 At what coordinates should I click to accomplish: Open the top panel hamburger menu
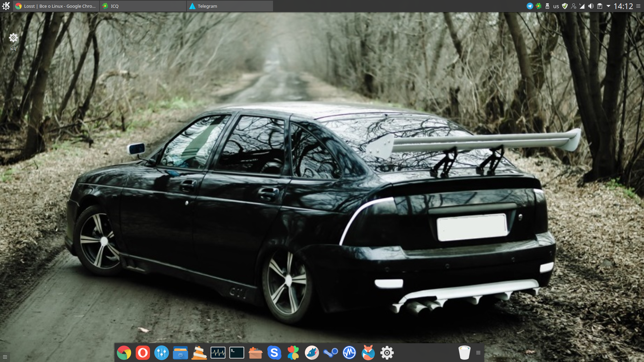[638, 6]
